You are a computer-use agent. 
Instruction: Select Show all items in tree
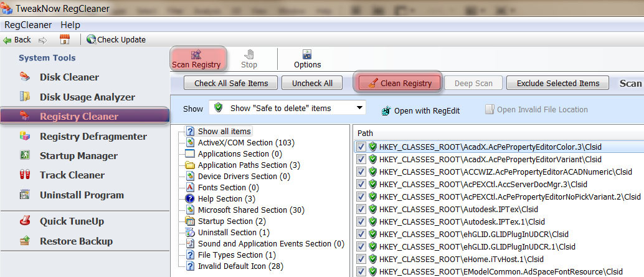pos(224,131)
